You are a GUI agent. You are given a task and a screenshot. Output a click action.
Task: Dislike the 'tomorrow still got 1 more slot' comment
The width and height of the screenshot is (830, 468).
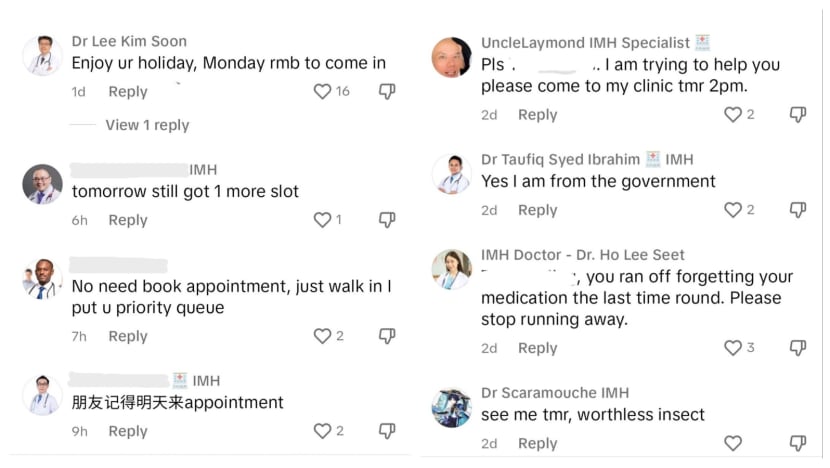point(387,220)
